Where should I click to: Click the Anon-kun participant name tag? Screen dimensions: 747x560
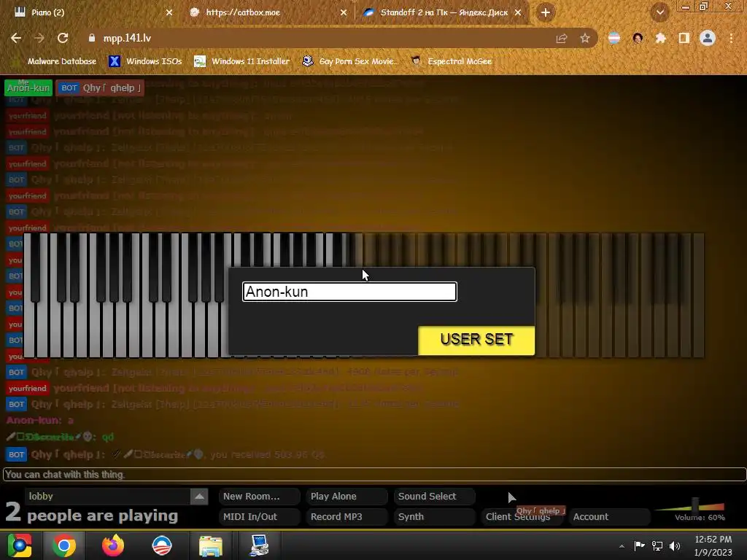point(28,87)
